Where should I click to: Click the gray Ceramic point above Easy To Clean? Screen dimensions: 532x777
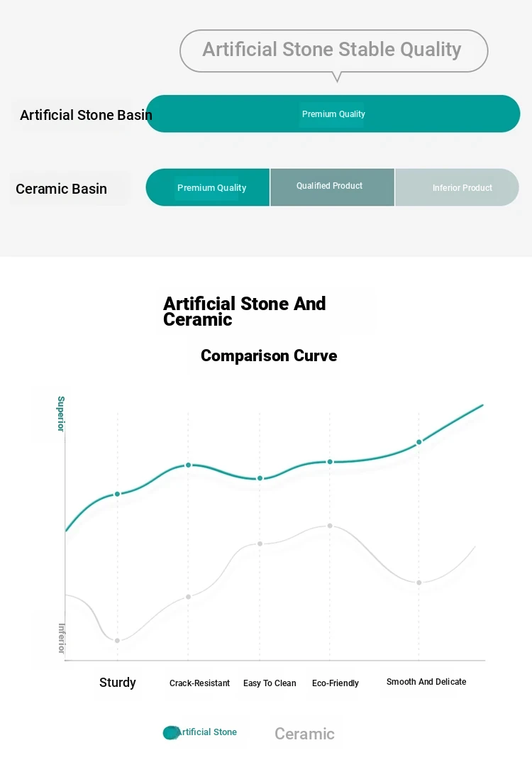260,544
